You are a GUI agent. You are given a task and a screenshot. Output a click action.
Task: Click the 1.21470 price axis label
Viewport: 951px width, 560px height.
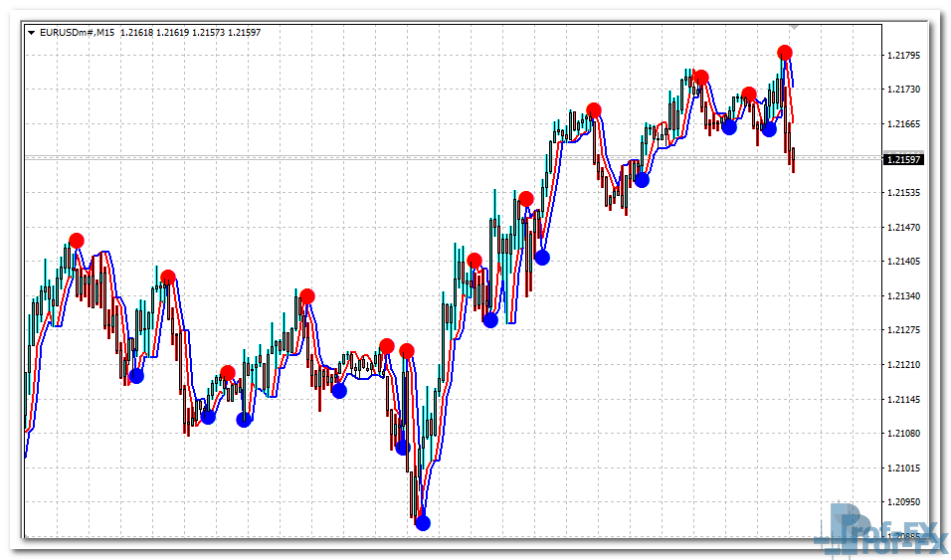click(x=903, y=228)
